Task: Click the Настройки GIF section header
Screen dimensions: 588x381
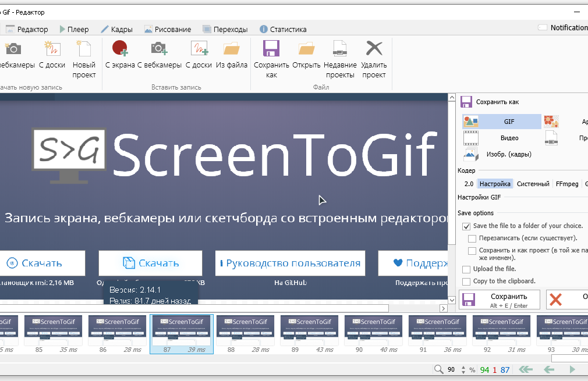Action: click(479, 197)
